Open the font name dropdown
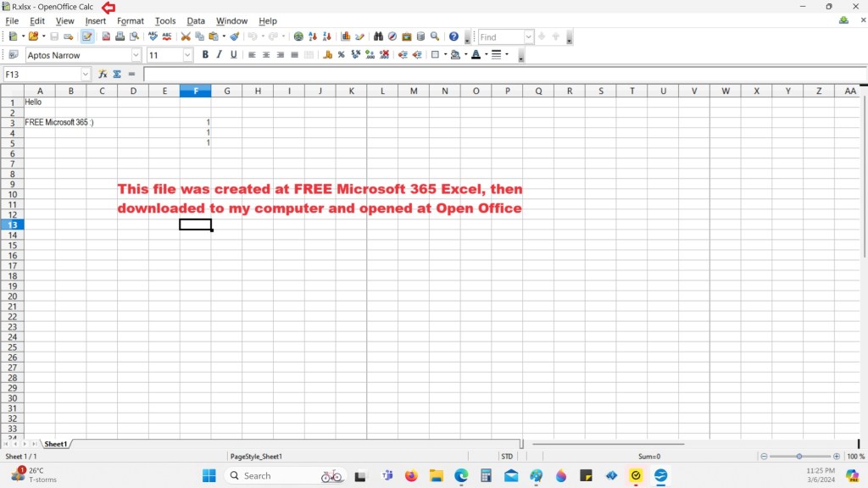 pos(136,55)
